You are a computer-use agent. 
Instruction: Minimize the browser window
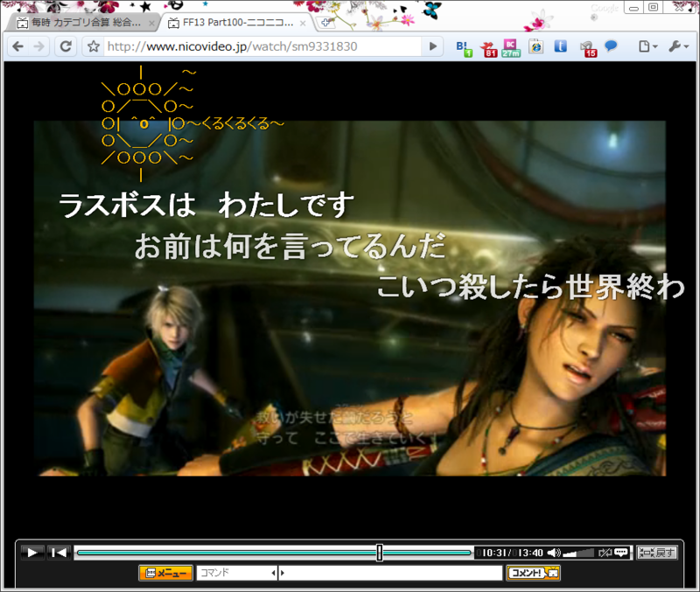(633, 8)
